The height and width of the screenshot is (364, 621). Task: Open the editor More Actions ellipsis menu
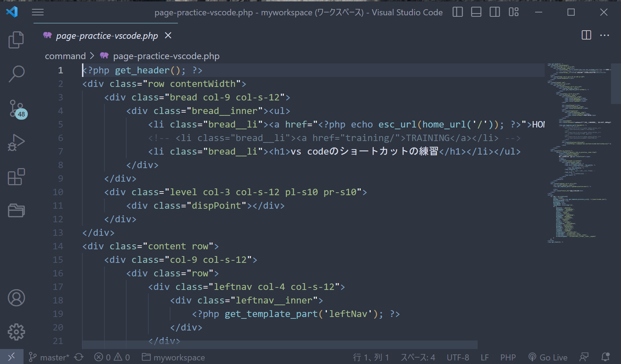(605, 35)
